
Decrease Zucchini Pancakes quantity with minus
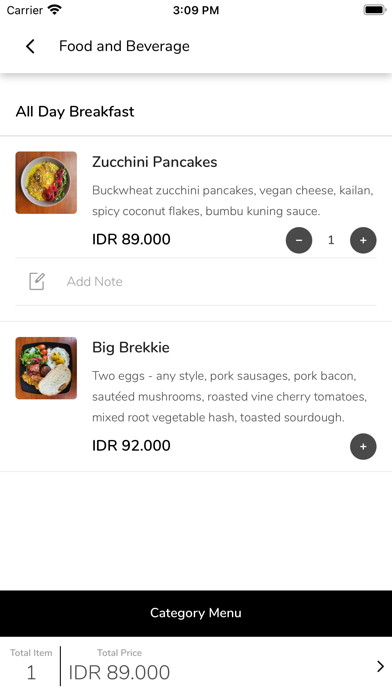pos(299,240)
